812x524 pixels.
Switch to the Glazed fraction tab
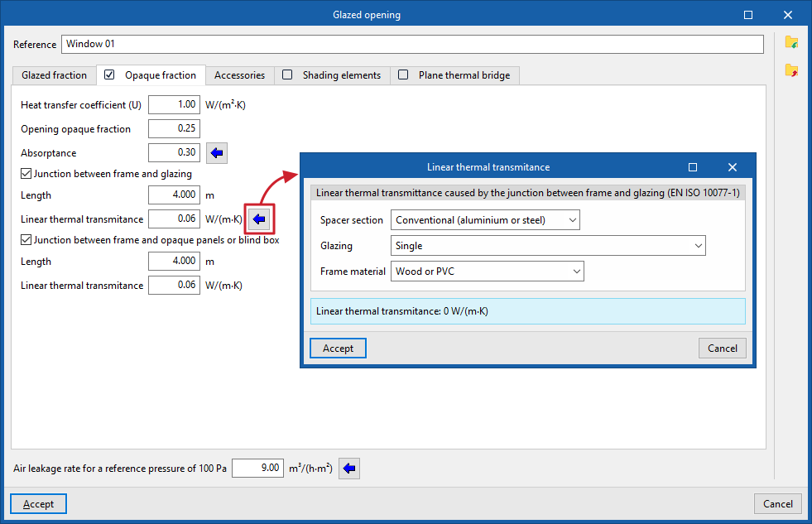click(55, 75)
